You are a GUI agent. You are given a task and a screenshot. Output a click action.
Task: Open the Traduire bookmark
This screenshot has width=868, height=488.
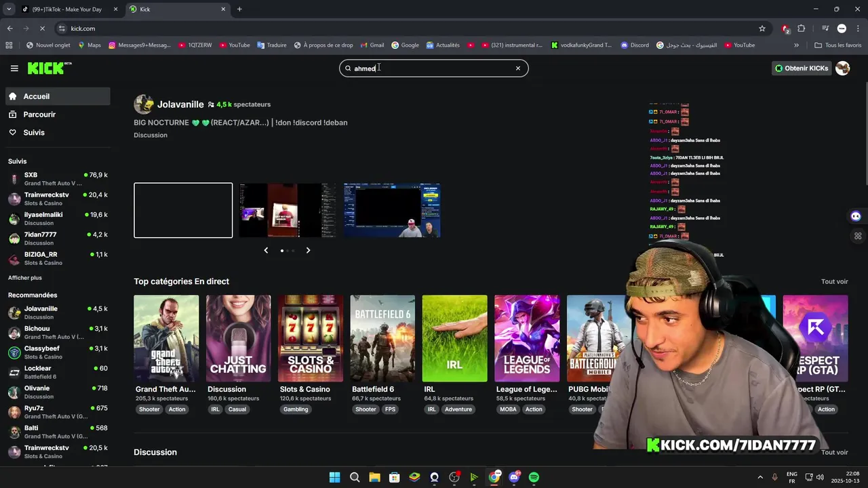pos(271,45)
